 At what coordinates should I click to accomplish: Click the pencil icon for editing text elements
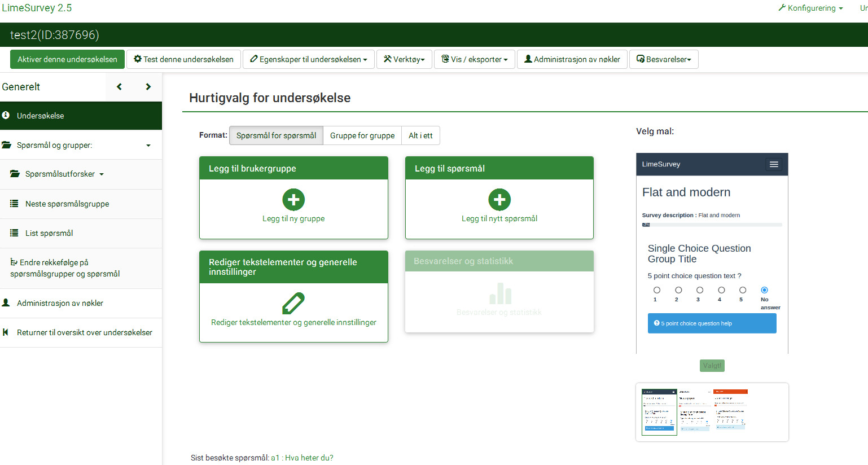click(x=293, y=303)
